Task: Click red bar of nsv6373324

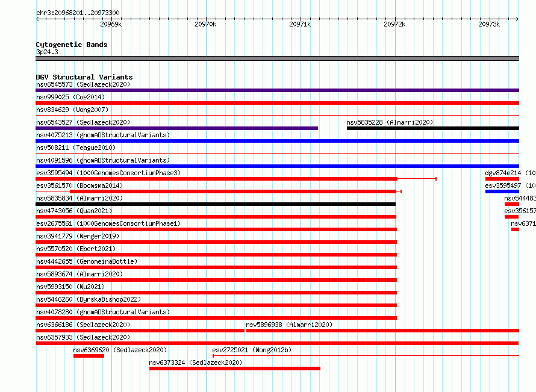Action: click(235, 369)
